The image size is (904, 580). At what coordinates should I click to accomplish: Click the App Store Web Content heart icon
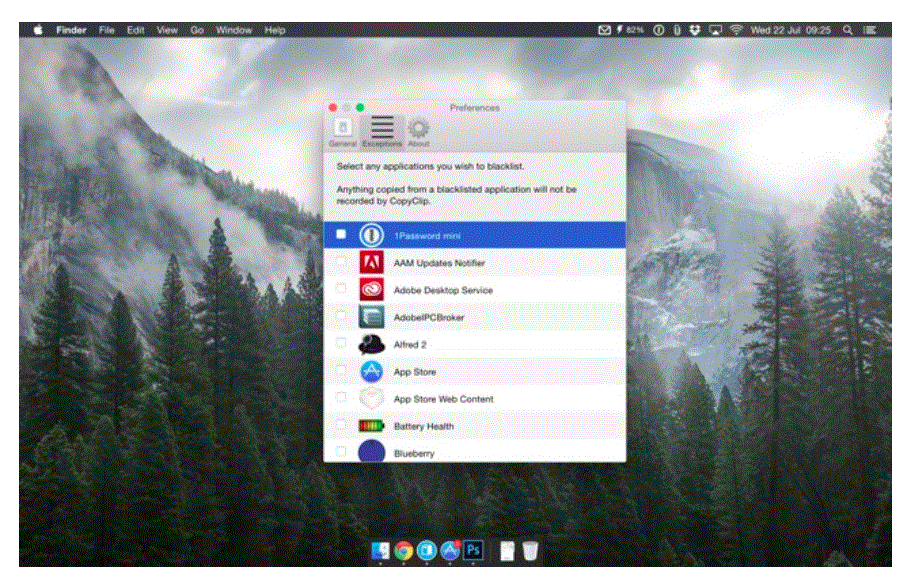coord(371,398)
